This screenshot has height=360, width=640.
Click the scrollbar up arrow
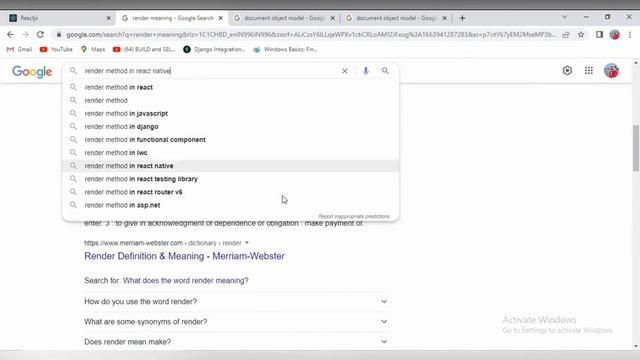pos(636,63)
